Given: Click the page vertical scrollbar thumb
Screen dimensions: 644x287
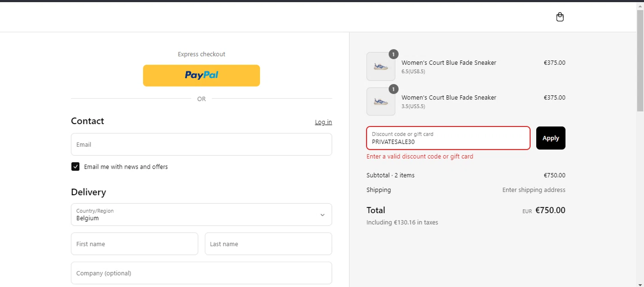Looking at the screenshot, I should [x=640, y=60].
